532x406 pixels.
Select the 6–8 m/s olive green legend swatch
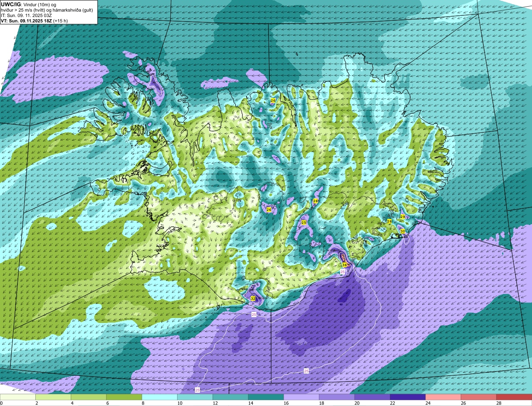click(124, 397)
